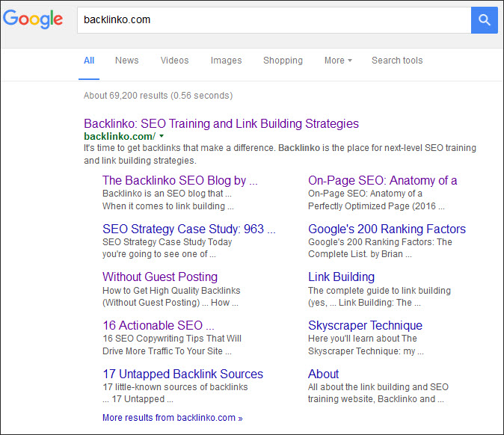504x435 pixels.
Task: Open The Backlinko SEO Blog sitelink
Action: [179, 180]
